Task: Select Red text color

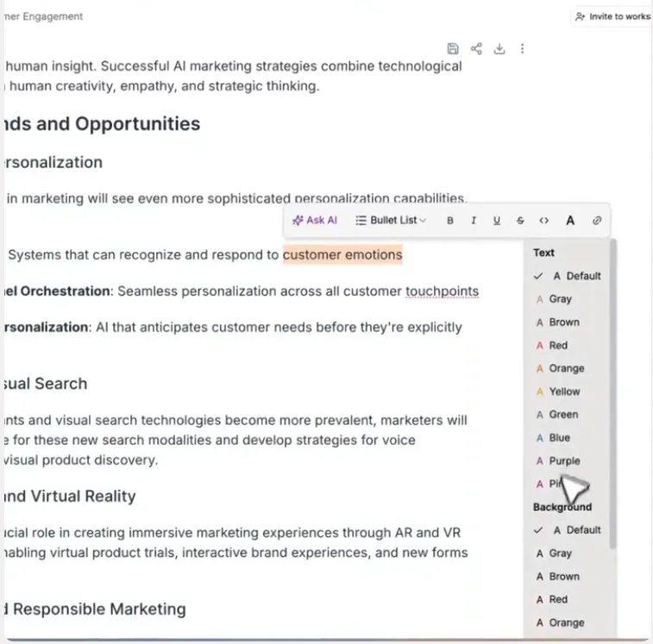Action: pyautogui.click(x=568, y=346)
